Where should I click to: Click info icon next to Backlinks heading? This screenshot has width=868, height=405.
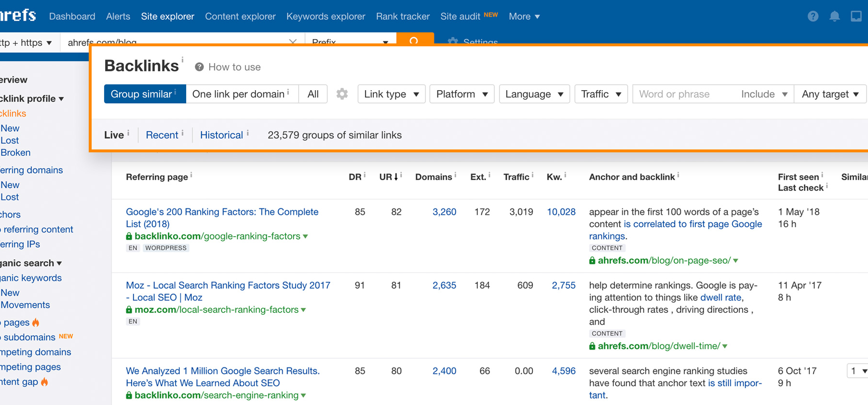[182, 60]
